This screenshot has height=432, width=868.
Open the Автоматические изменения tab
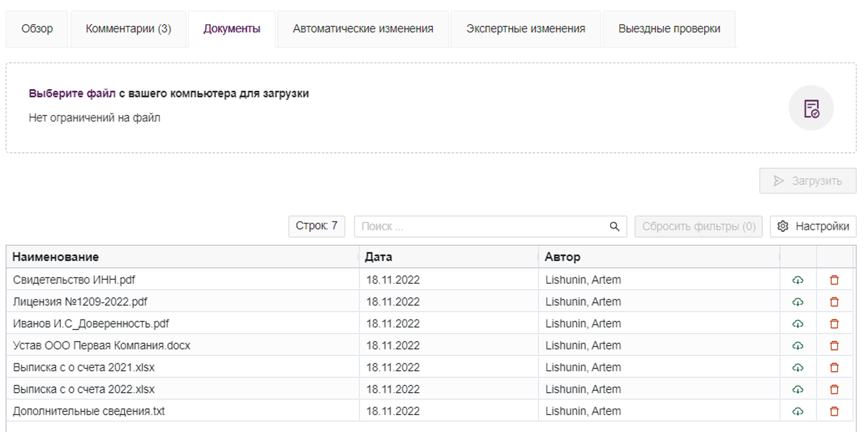click(x=362, y=29)
